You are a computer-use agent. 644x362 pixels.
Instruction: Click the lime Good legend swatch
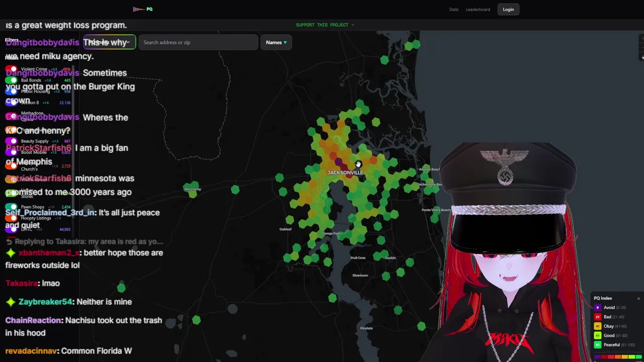[x=598, y=335]
